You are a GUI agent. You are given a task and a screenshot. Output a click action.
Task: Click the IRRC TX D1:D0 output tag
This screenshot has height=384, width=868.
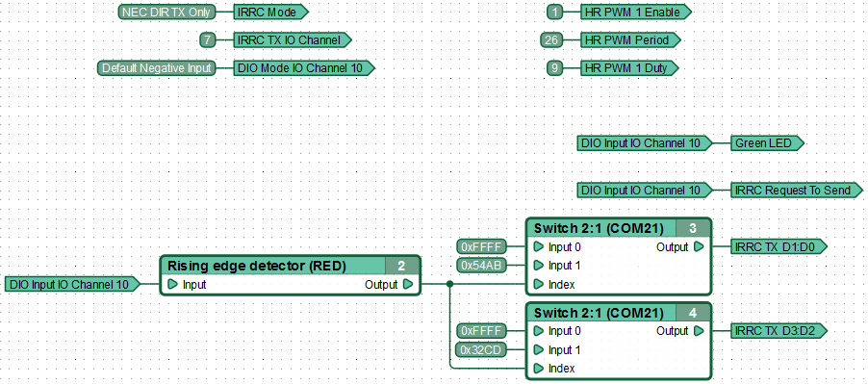pyautogui.click(x=779, y=246)
